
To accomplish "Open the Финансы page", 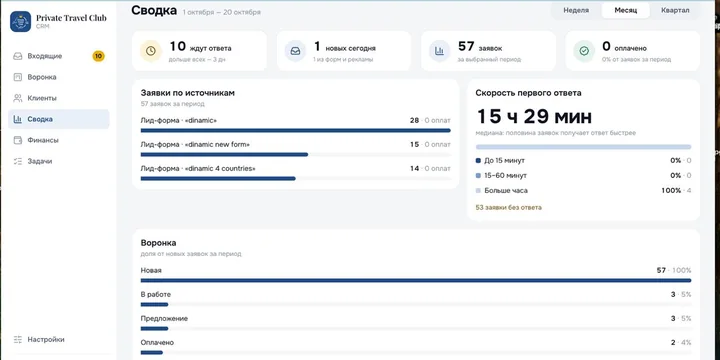I will coord(59,141).
